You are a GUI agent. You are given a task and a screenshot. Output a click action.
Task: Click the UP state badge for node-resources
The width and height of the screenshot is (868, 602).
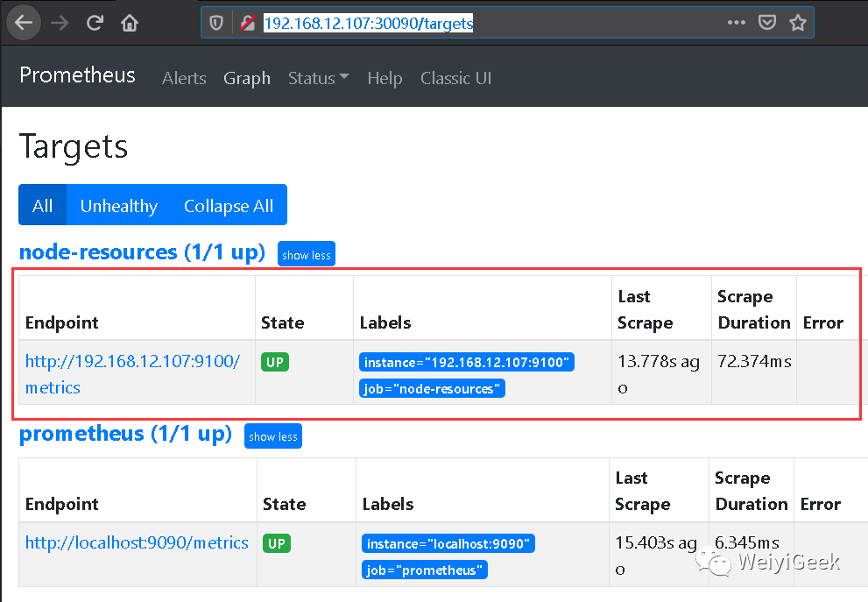click(x=275, y=362)
